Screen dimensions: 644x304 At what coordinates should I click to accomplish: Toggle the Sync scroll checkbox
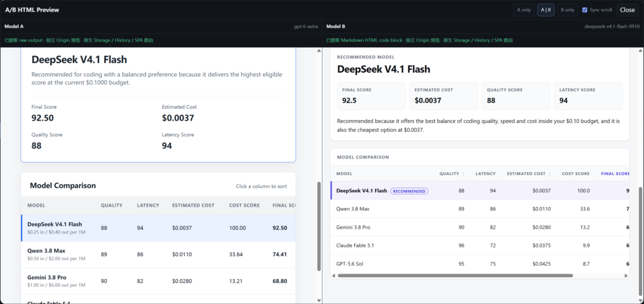click(x=585, y=10)
